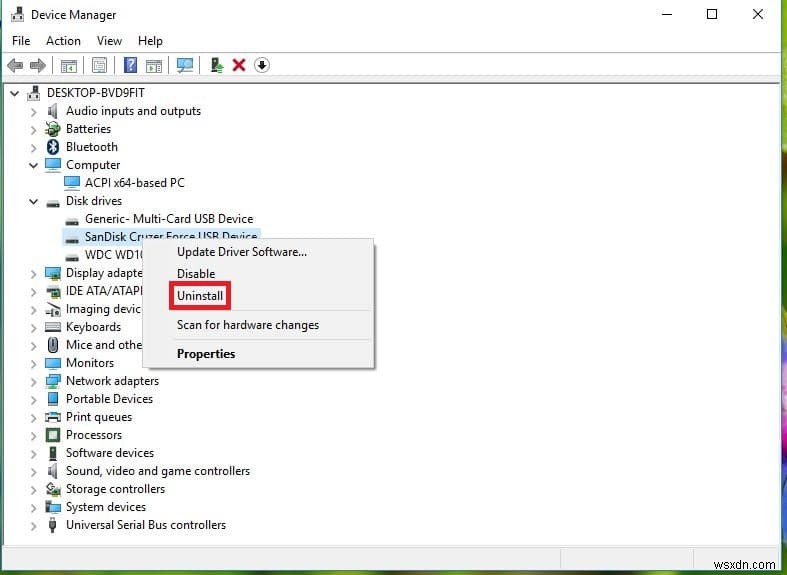Expand the Network adapters chevron

(x=34, y=381)
